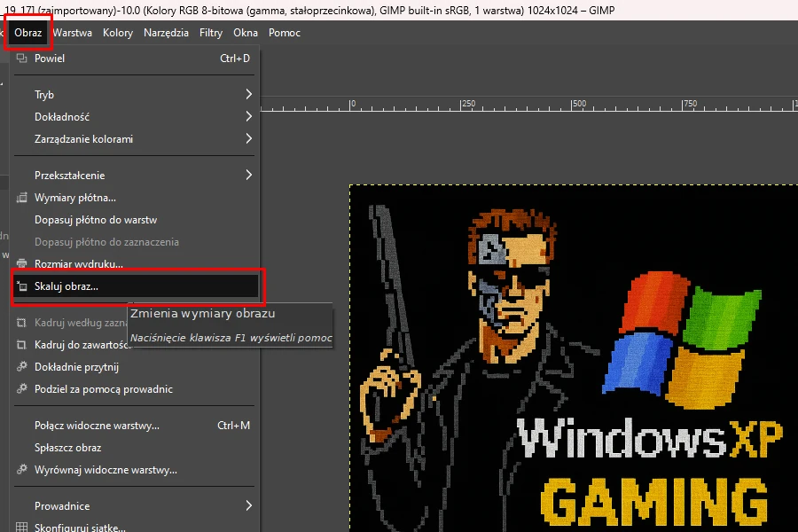Select Wymiary płótna menu entry
The width and height of the screenshot is (798, 532).
tap(135, 198)
